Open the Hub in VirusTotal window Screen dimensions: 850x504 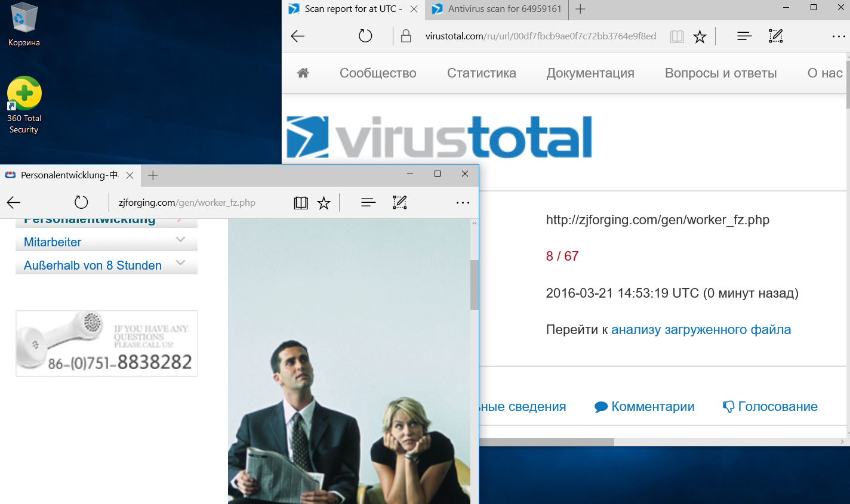pos(744,36)
